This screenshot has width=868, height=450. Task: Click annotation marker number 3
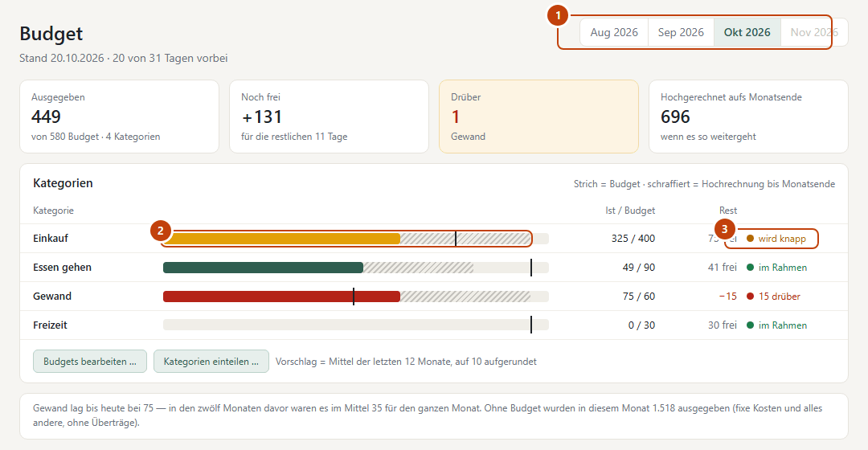[x=725, y=229]
